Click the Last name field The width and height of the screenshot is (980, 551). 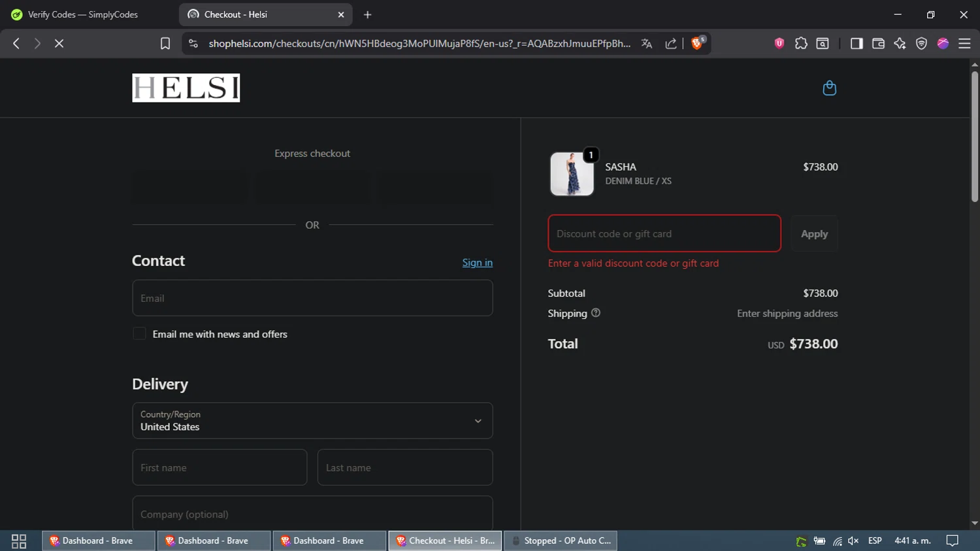click(405, 467)
